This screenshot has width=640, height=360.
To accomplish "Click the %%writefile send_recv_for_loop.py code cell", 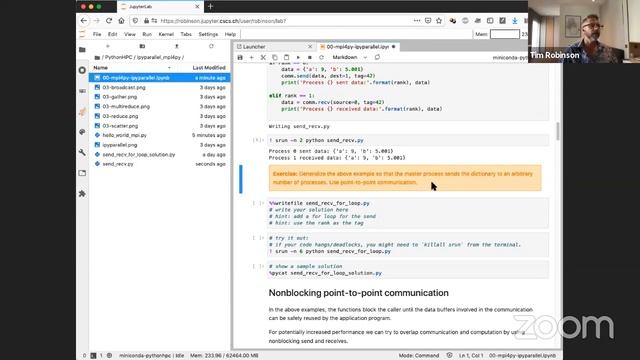I will pos(408,213).
